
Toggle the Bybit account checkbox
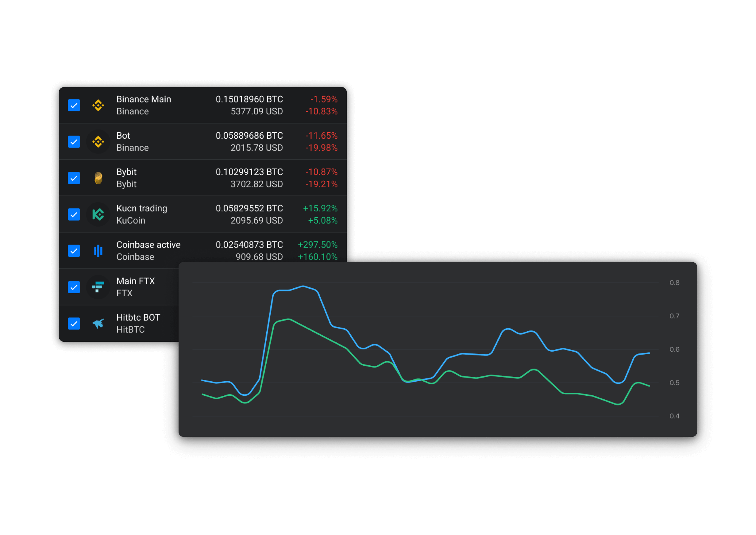(x=74, y=178)
